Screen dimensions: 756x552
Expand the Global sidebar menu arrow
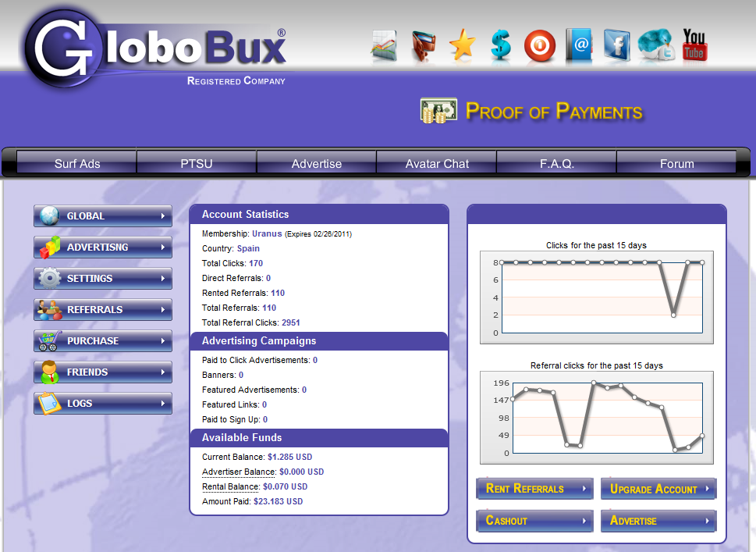point(163,216)
